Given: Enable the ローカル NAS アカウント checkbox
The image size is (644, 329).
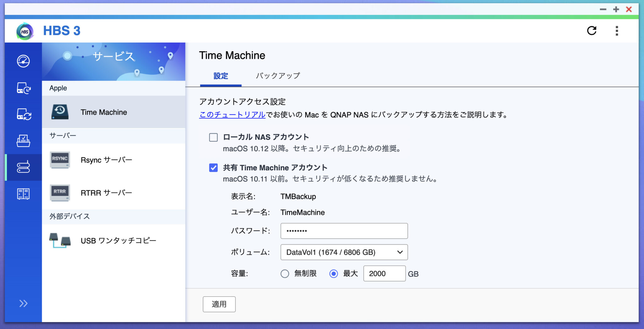Looking at the screenshot, I should tap(214, 137).
